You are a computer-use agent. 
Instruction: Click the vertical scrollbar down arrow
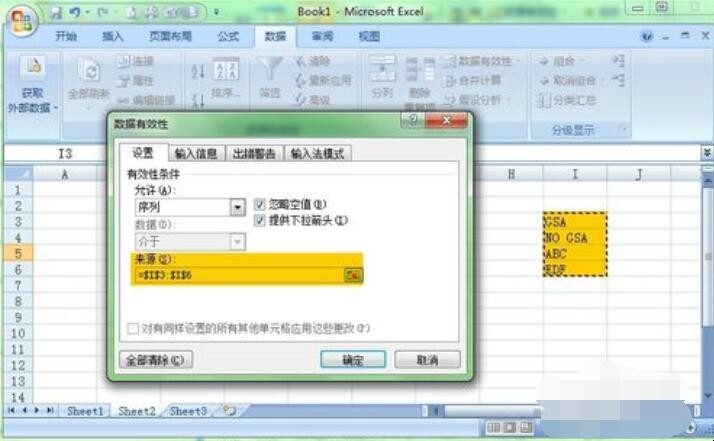coord(708,395)
